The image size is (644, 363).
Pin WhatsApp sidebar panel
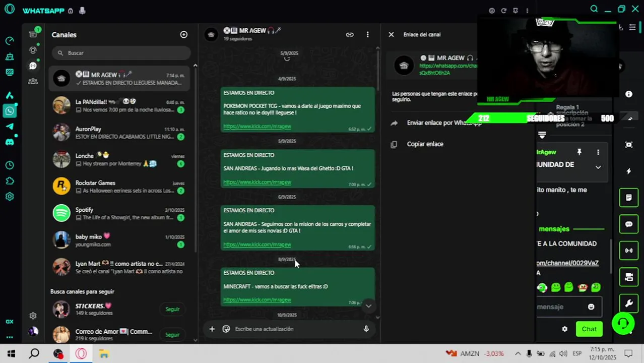[516, 11]
